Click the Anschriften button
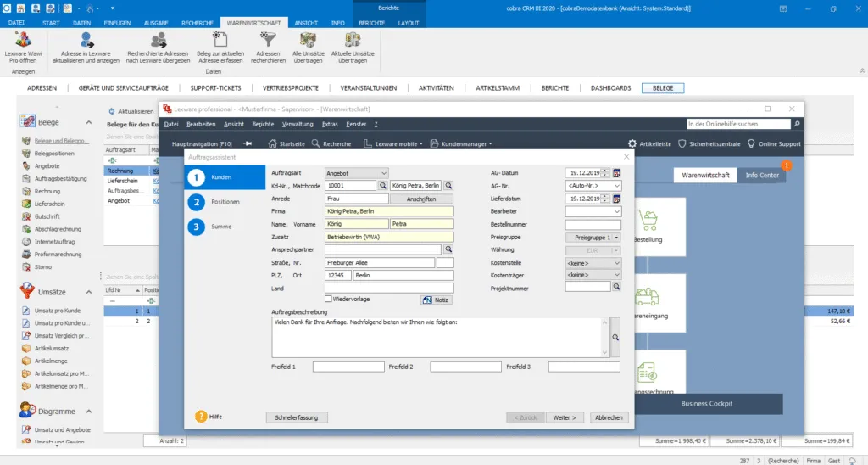Viewport: 868px width, 465px height. pos(421,199)
